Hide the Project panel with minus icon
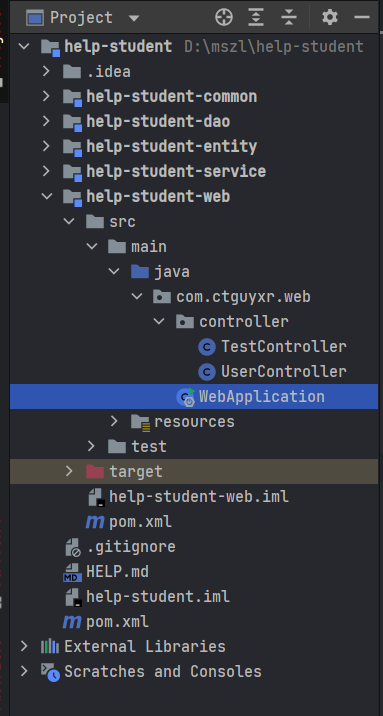The height and width of the screenshot is (716, 383). coord(362,17)
